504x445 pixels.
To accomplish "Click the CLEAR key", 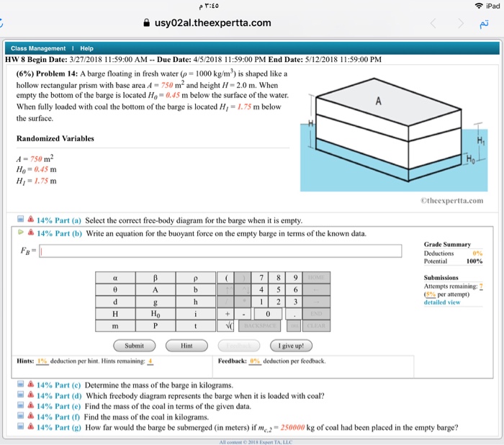I will 316,325.
